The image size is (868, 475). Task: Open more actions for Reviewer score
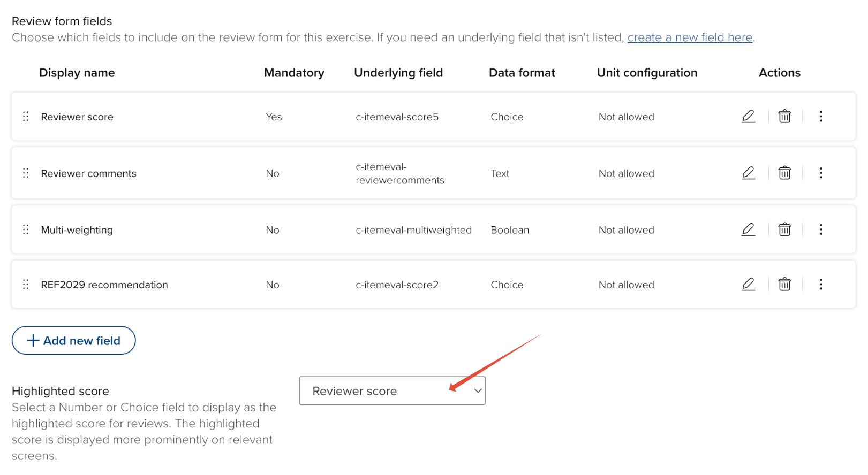point(821,116)
